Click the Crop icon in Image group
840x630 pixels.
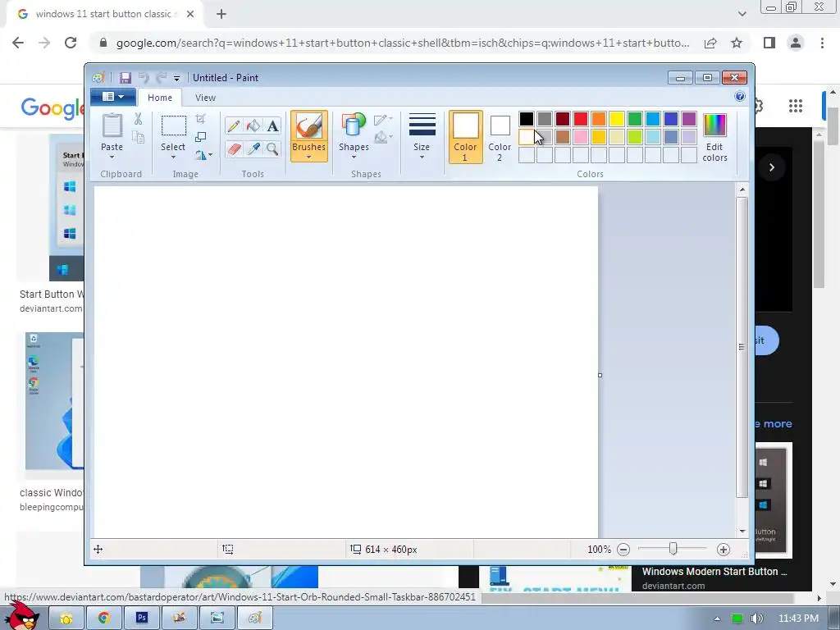201,119
